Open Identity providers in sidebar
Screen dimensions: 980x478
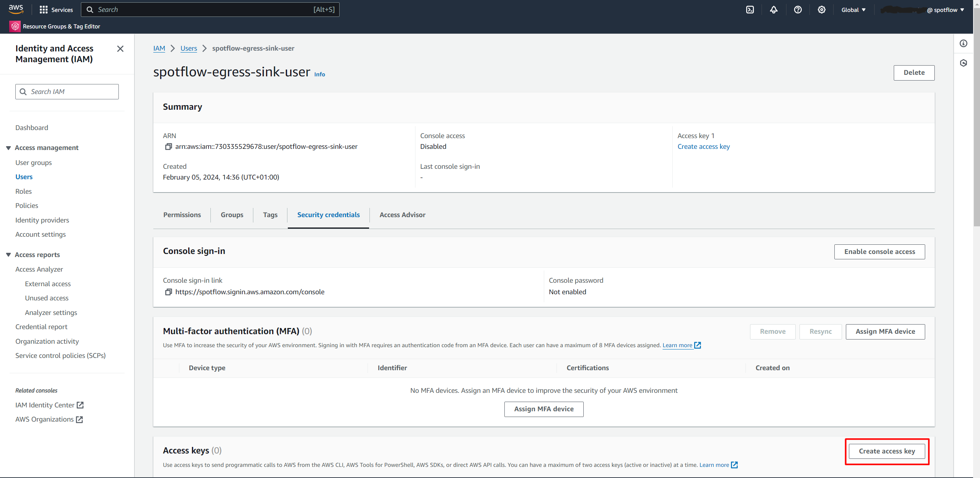42,220
